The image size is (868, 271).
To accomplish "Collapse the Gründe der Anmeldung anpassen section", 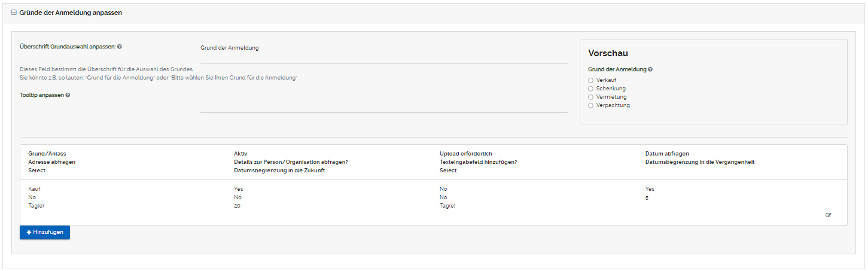I will [x=14, y=13].
